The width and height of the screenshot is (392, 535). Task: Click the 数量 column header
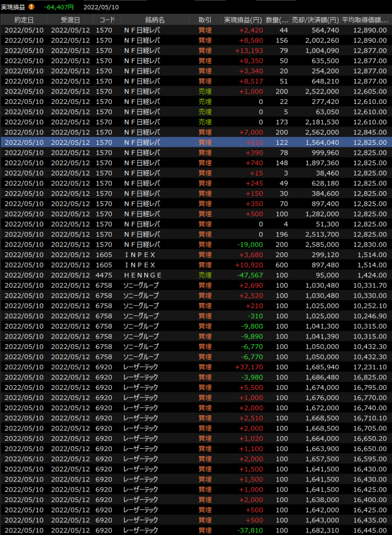277,20
